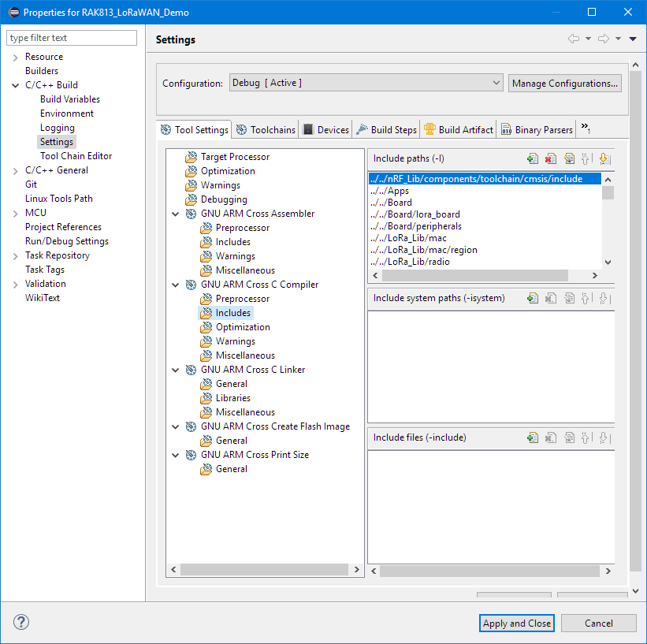Click the Manage Configurations button
647x644 pixels.
point(564,83)
